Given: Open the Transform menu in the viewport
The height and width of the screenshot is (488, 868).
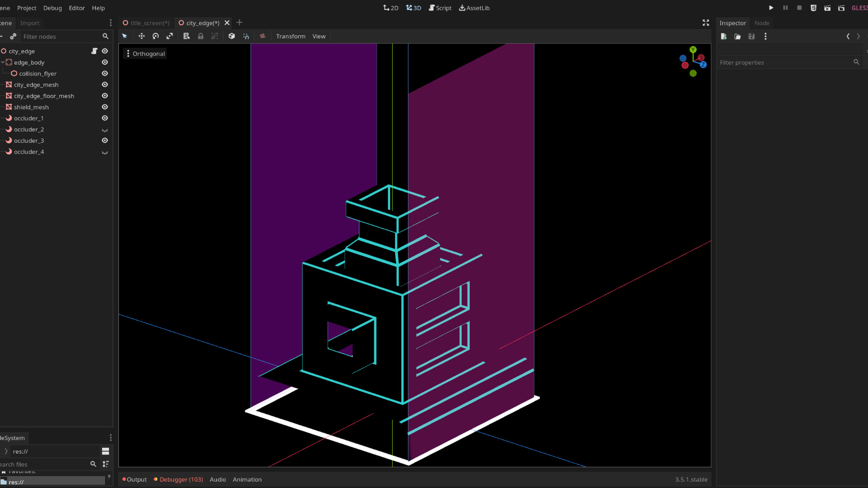Looking at the screenshot, I should pyautogui.click(x=291, y=36).
